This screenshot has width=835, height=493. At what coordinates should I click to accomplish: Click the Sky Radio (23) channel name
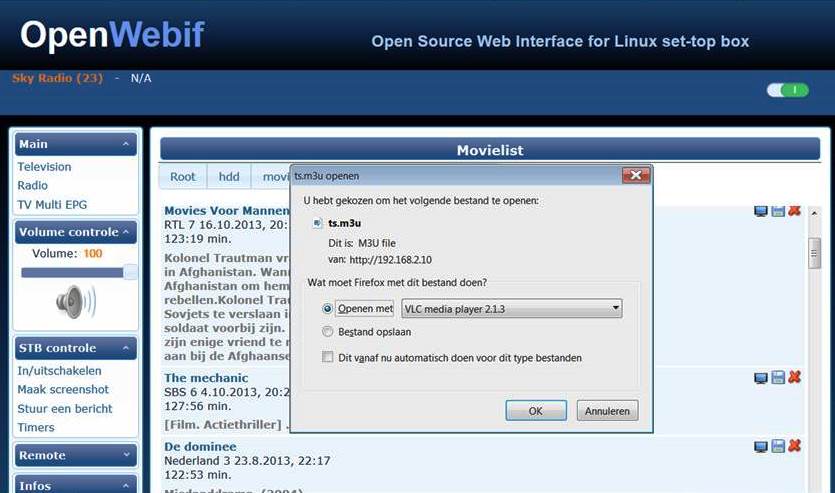click(x=58, y=78)
